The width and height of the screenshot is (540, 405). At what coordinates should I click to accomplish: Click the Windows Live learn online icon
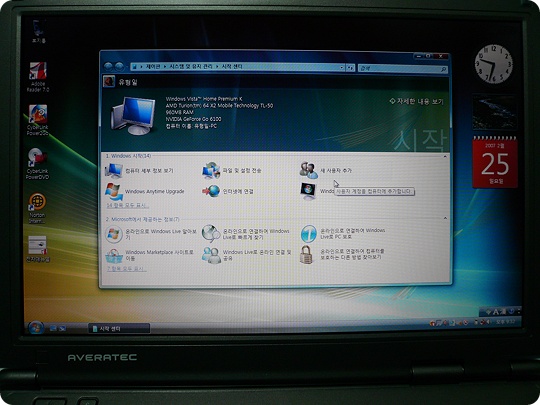(114, 234)
